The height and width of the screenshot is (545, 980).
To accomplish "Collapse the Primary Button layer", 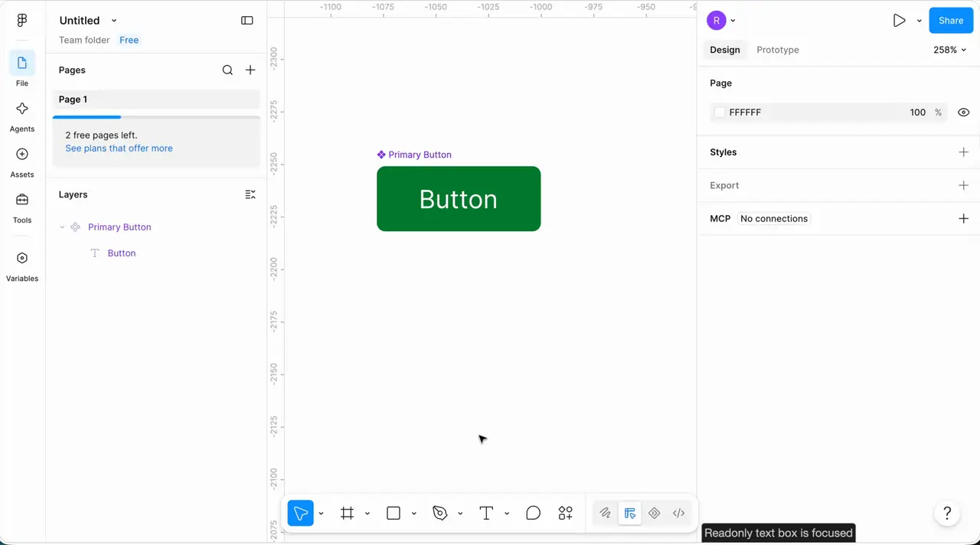I will (x=62, y=227).
